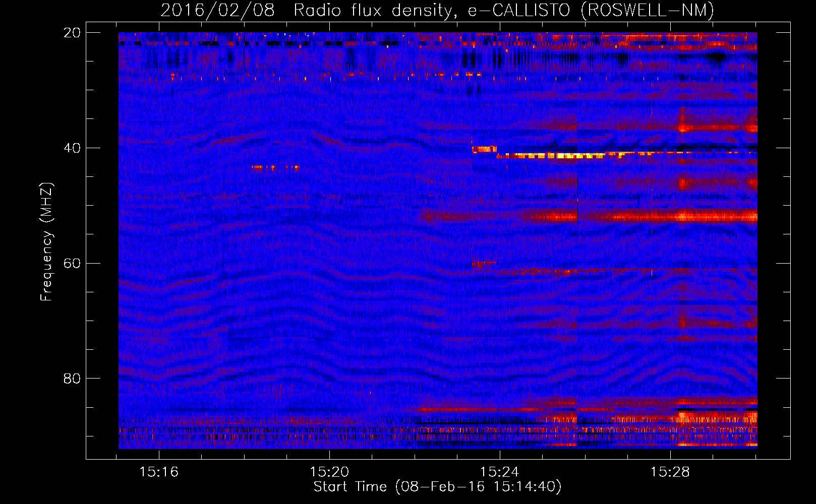Click the 15:20 time tick label
816x504 pixels.
tap(329, 472)
